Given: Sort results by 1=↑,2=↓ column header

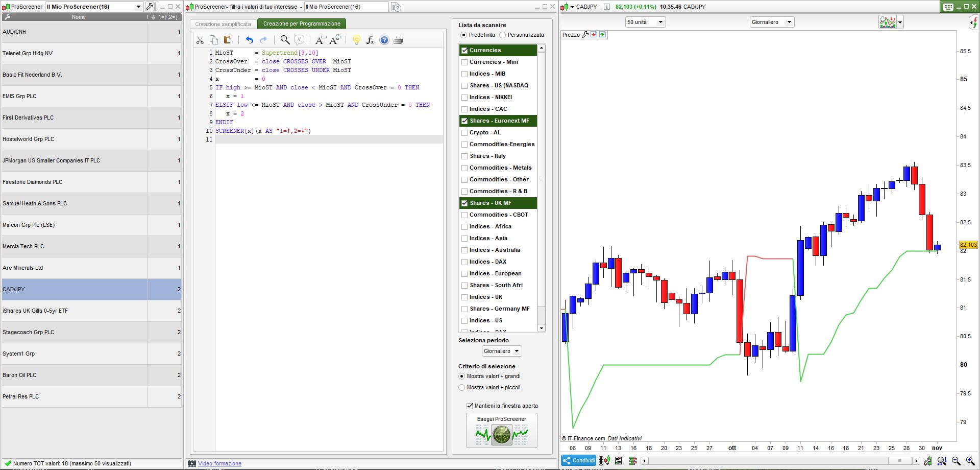Looking at the screenshot, I should click(x=168, y=17).
